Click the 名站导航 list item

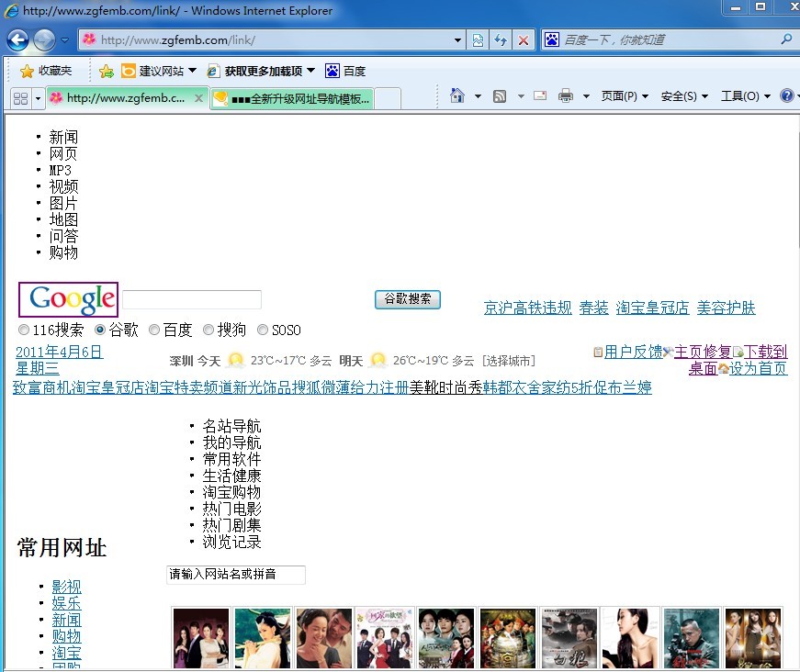231,426
